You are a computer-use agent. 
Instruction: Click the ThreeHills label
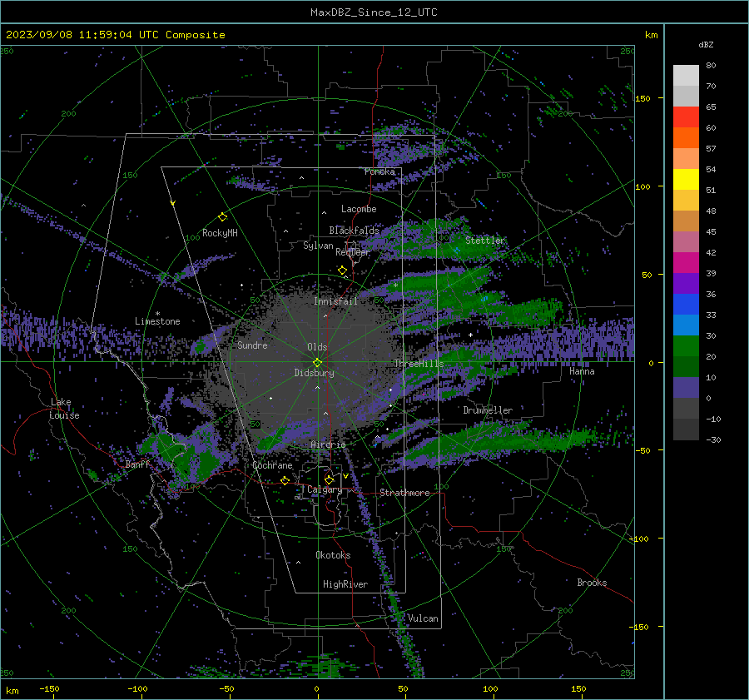click(419, 364)
